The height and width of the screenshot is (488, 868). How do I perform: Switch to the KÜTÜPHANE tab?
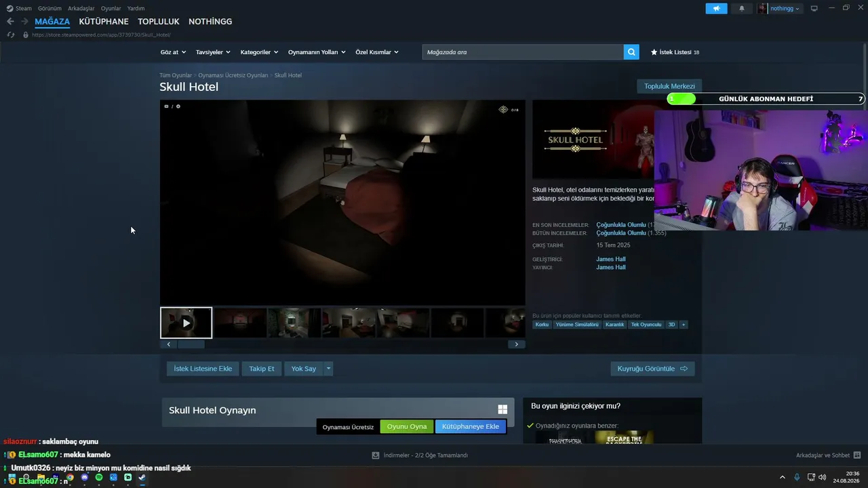(104, 22)
